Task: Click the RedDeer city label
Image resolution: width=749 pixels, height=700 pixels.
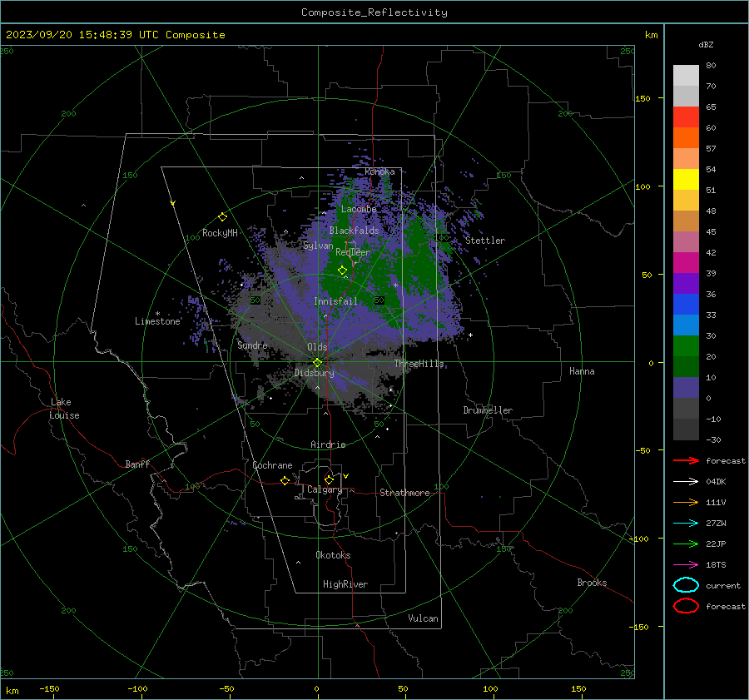Action: point(353,252)
